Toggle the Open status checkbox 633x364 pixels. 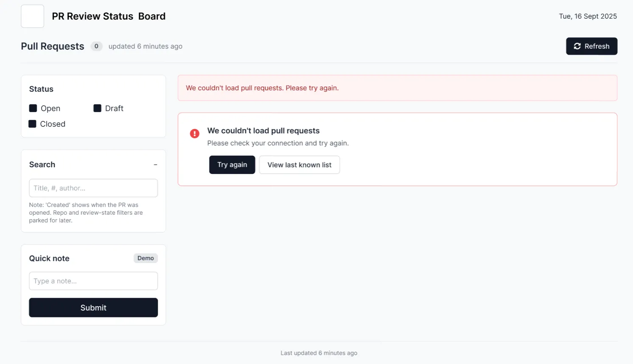pos(33,108)
